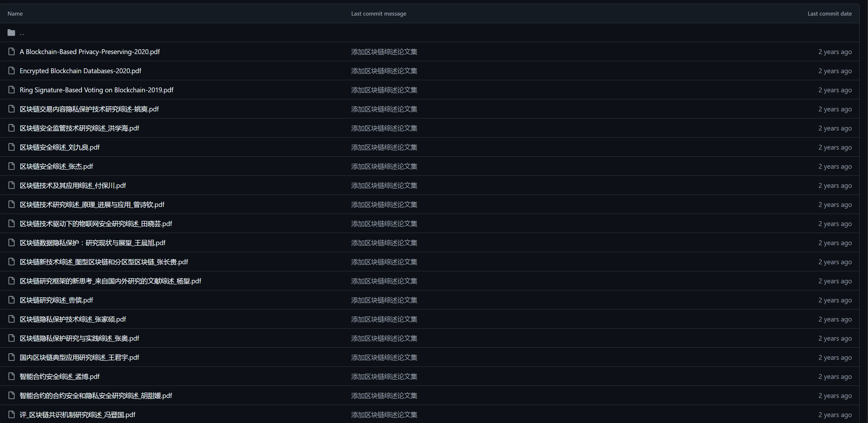Open A Blockchain-Based Privacy-Preserving-2020.pdf
The height and width of the screenshot is (423, 868).
tap(90, 52)
